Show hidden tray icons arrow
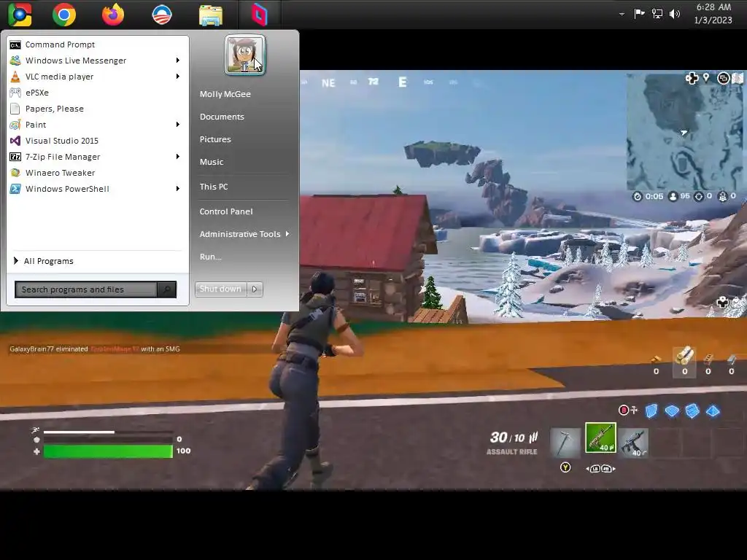 [x=622, y=14]
